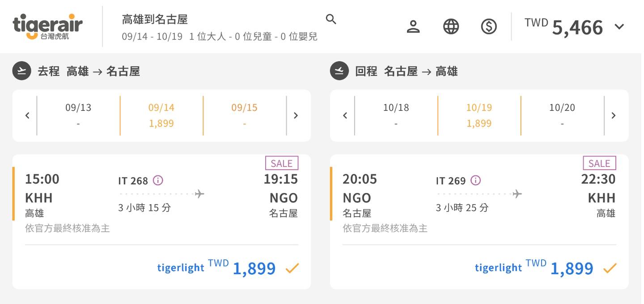Click info icon next to IT 269
Screen dimensions: 644x304
click(x=476, y=180)
